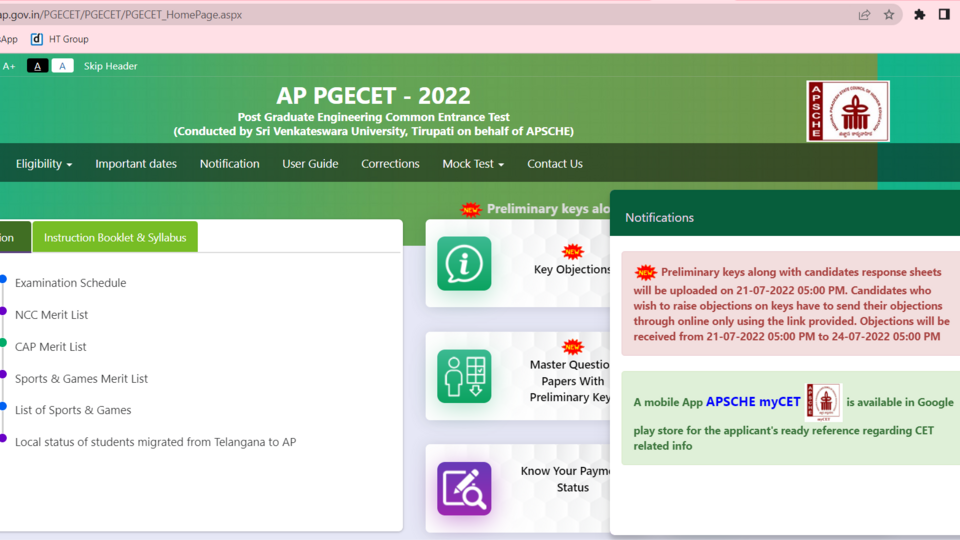Image resolution: width=960 pixels, height=540 pixels.
Task: Bookmark this page with the star icon
Action: (x=889, y=15)
